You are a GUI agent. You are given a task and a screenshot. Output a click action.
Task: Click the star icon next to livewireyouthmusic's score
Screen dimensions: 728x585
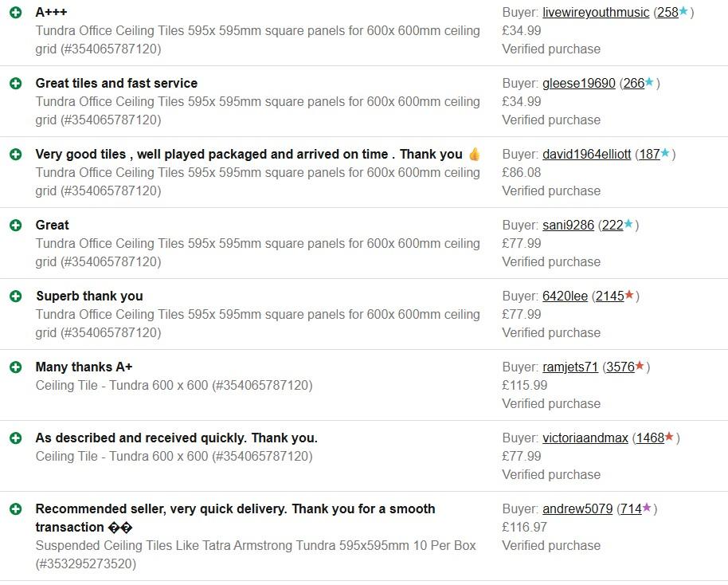[x=683, y=12]
